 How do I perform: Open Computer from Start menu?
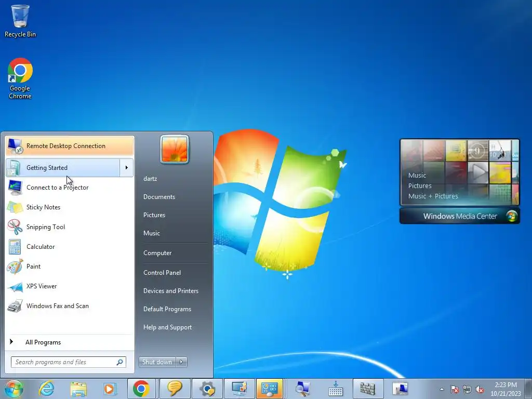[x=157, y=253]
